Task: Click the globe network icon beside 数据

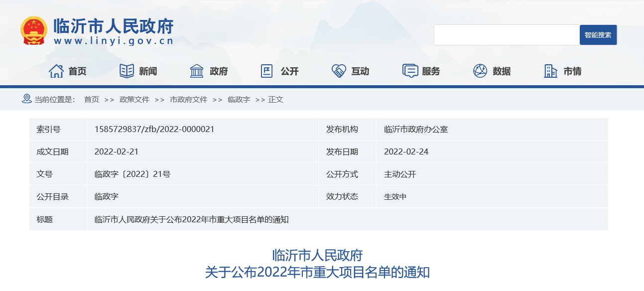Action: [x=480, y=71]
